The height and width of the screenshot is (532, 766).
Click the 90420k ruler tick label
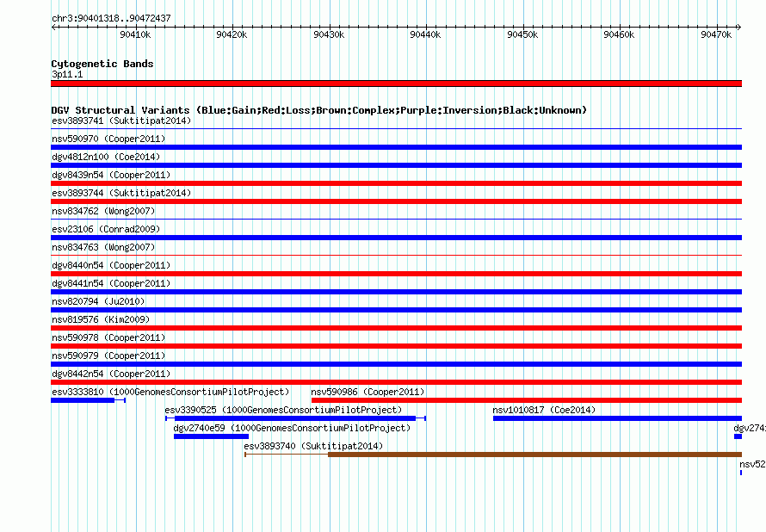click(232, 34)
